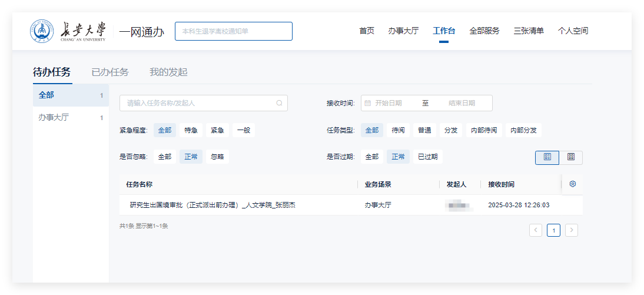Switch to 已办任务 tab

pyautogui.click(x=110, y=72)
